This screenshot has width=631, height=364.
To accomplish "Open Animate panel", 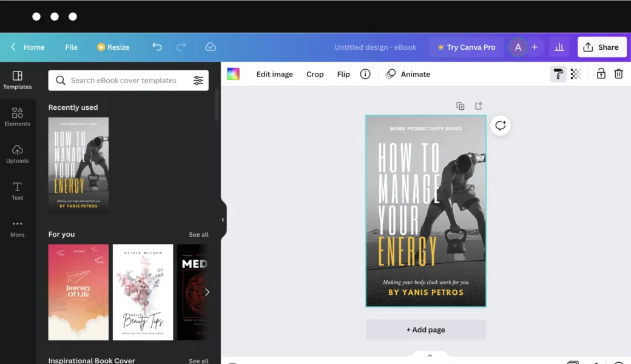I will point(408,74).
